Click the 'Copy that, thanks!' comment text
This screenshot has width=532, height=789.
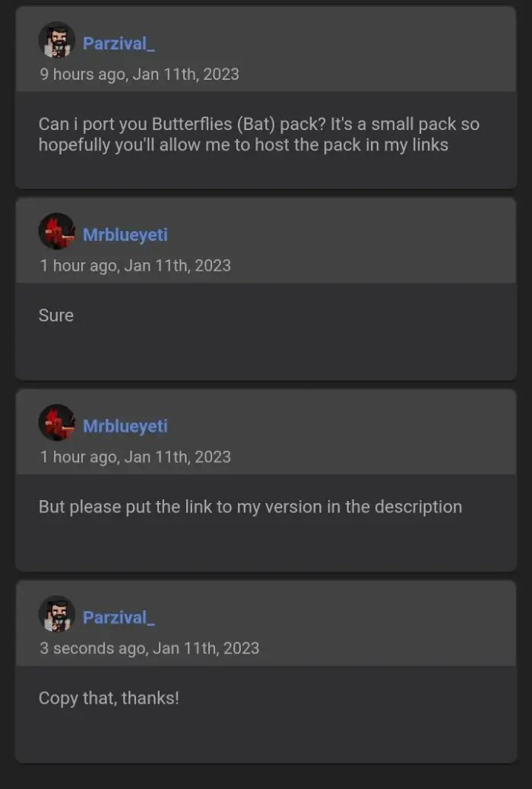click(109, 699)
